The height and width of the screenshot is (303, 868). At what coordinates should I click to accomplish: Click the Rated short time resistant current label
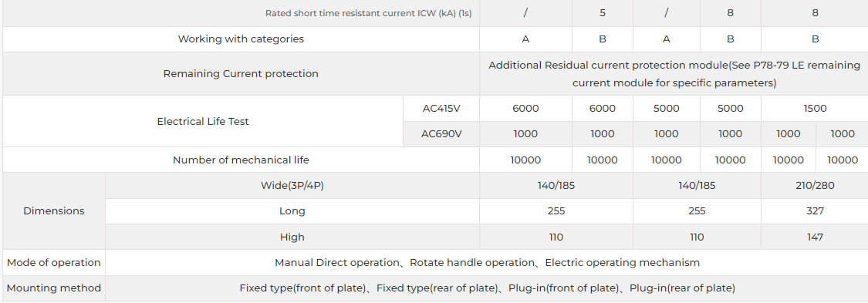pos(368,13)
